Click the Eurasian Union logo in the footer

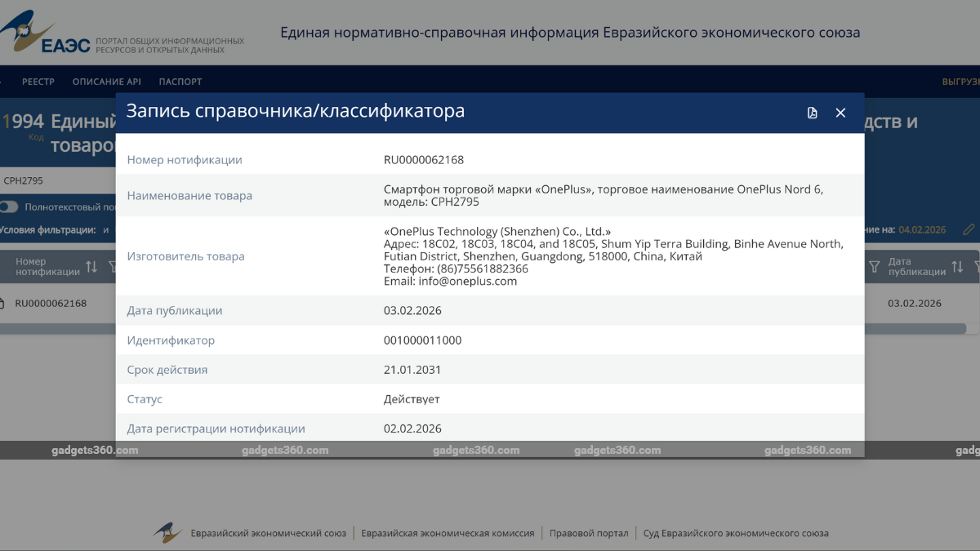[167, 532]
